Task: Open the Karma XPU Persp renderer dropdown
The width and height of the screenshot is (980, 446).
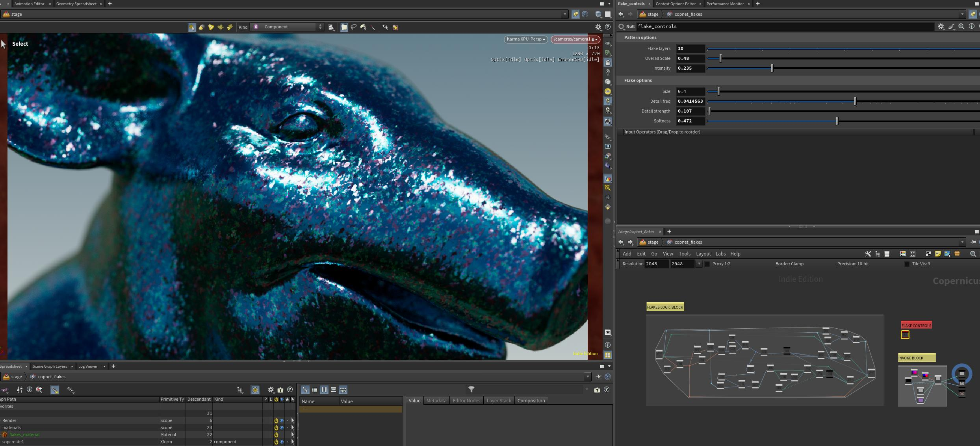Action: tap(525, 39)
